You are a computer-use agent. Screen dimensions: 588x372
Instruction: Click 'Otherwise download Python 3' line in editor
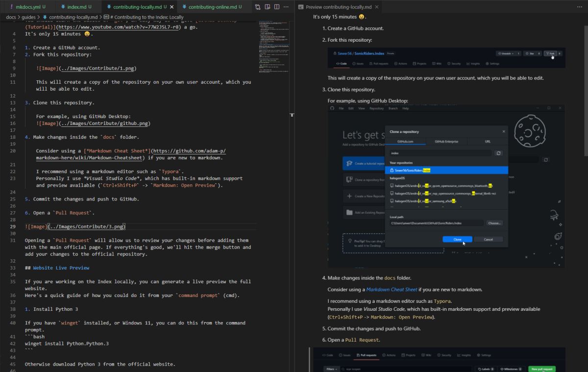click(100, 364)
